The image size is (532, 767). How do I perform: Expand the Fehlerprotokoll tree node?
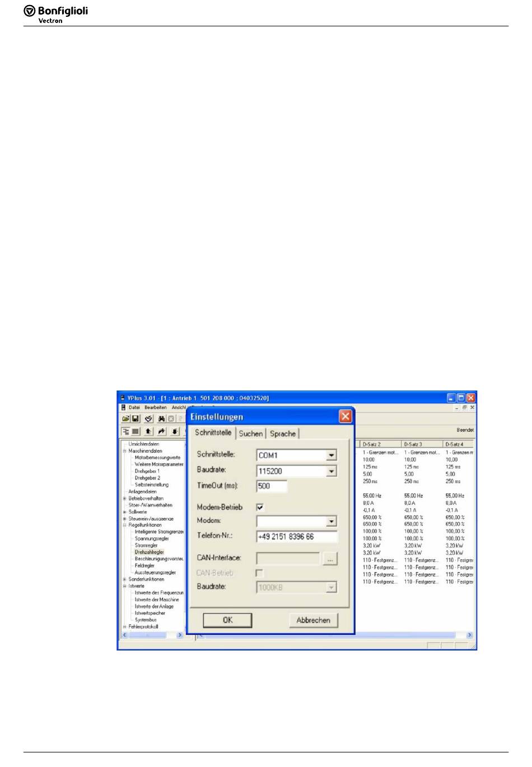click(125, 626)
